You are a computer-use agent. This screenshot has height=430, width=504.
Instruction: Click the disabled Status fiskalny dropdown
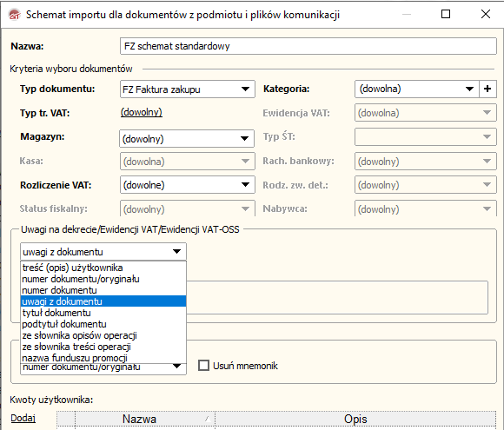(188, 208)
